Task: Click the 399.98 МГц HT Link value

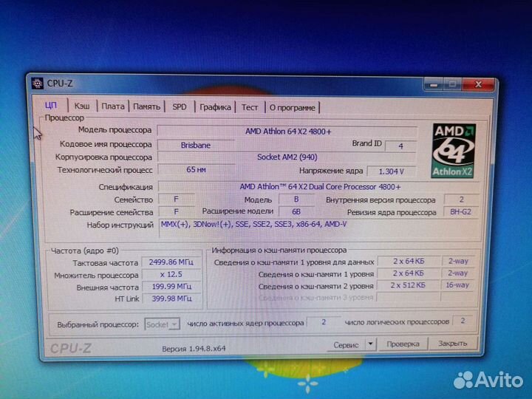Action: click(x=171, y=299)
